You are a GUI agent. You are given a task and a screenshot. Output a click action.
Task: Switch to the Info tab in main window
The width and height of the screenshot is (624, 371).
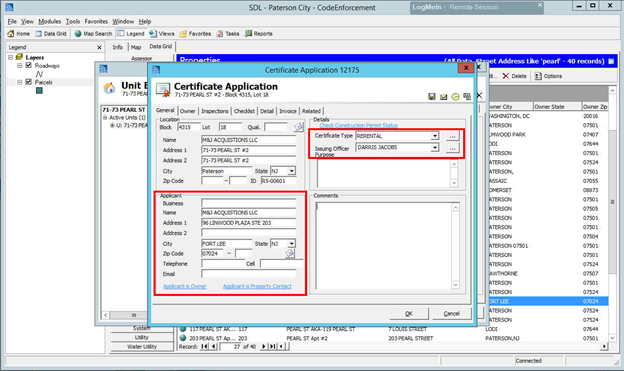point(117,47)
